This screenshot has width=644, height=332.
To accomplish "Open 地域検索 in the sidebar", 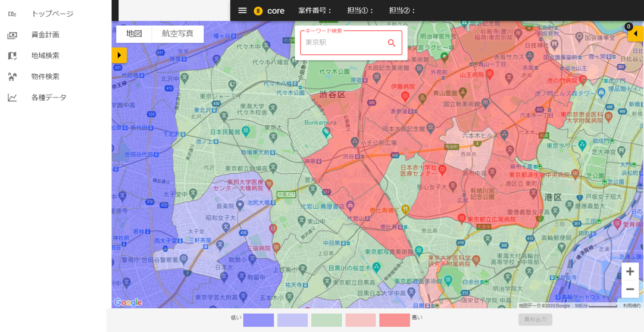I will pos(45,55).
